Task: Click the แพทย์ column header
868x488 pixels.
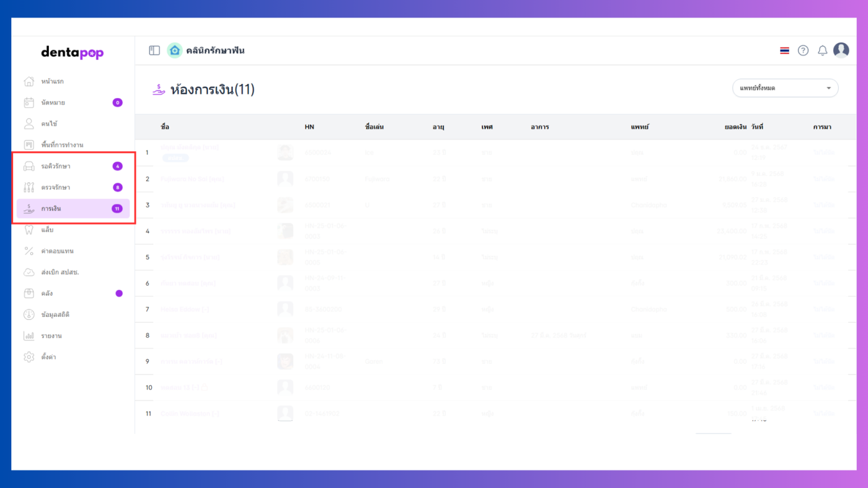Action: click(640, 126)
